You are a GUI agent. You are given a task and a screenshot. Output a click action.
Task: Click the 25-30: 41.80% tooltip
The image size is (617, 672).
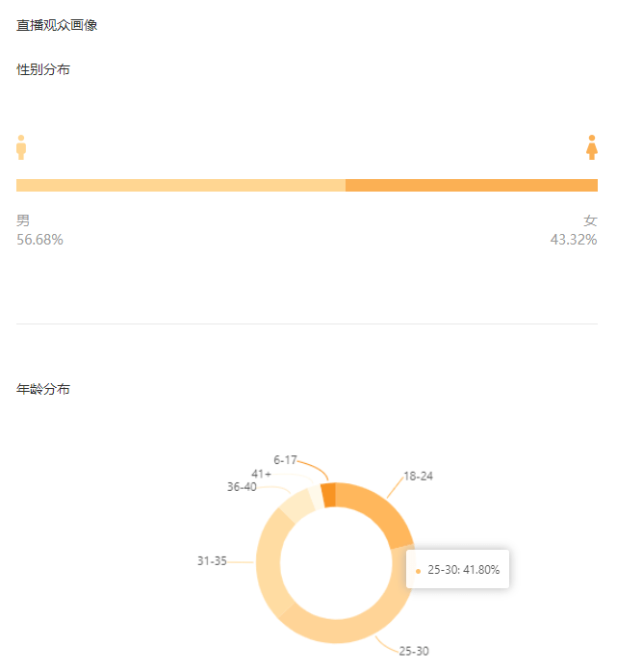(458, 570)
